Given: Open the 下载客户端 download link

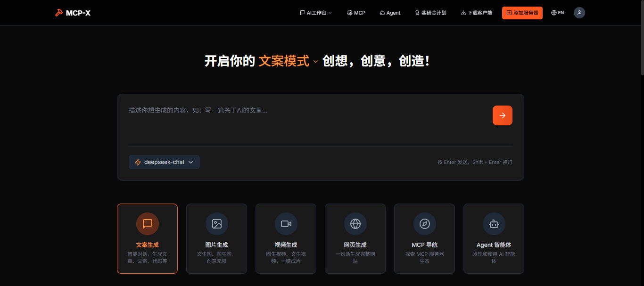Looking at the screenshot, I should tap(476, 13).
